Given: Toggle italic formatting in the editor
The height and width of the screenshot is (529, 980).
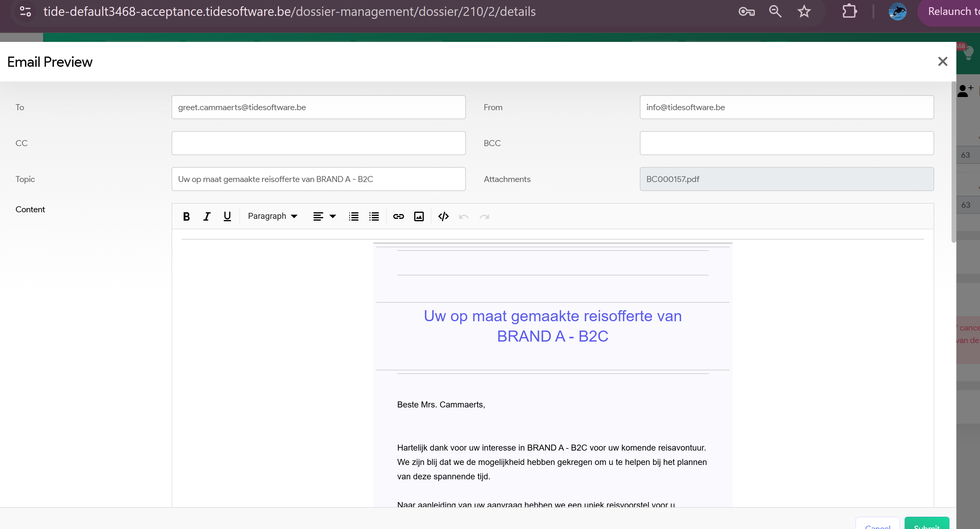Looking at the screenshot, I should pos(207,216).
